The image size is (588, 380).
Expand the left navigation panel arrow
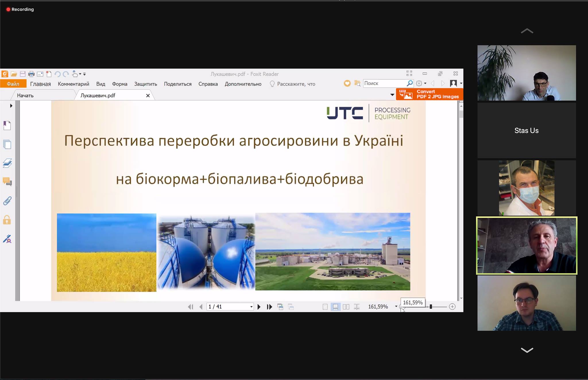click(11, 106)
